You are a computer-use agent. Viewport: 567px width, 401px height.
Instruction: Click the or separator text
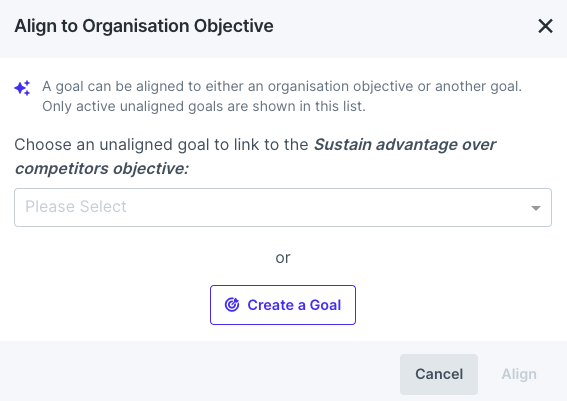(x=283, y=258)
